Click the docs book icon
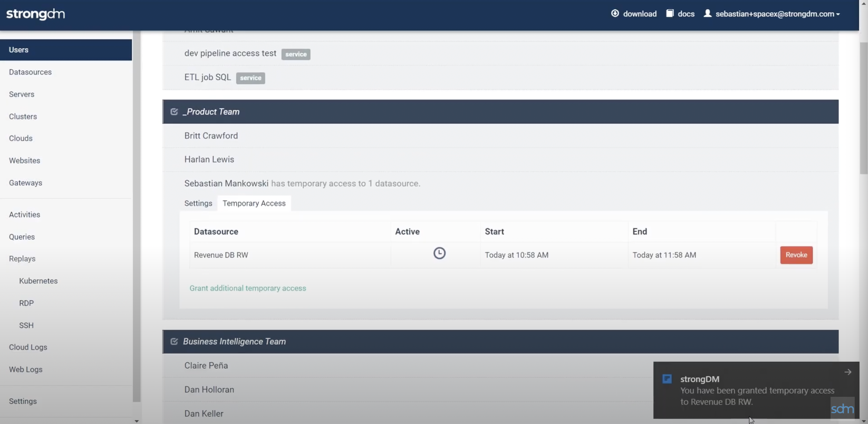 (x=670, y=13)
